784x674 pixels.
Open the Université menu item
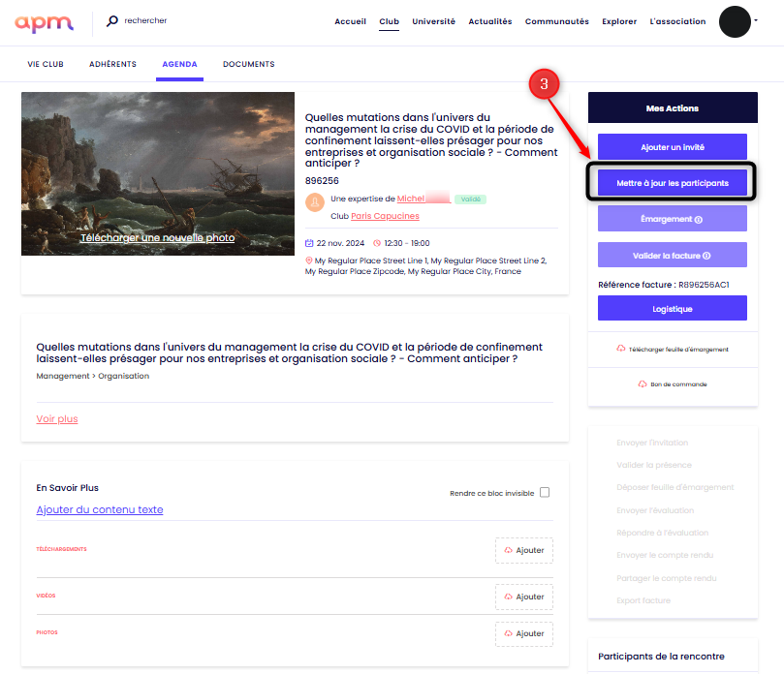coord(433,21)
